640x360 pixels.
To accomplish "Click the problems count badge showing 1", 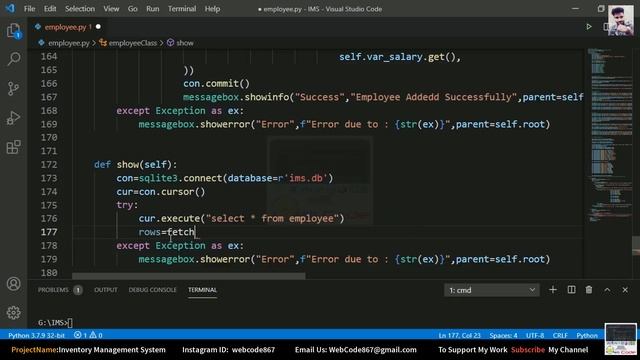I will (78, 290).
